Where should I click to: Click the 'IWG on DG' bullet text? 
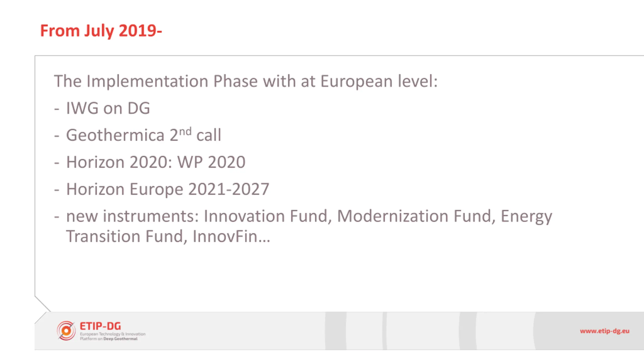point(108,108)
